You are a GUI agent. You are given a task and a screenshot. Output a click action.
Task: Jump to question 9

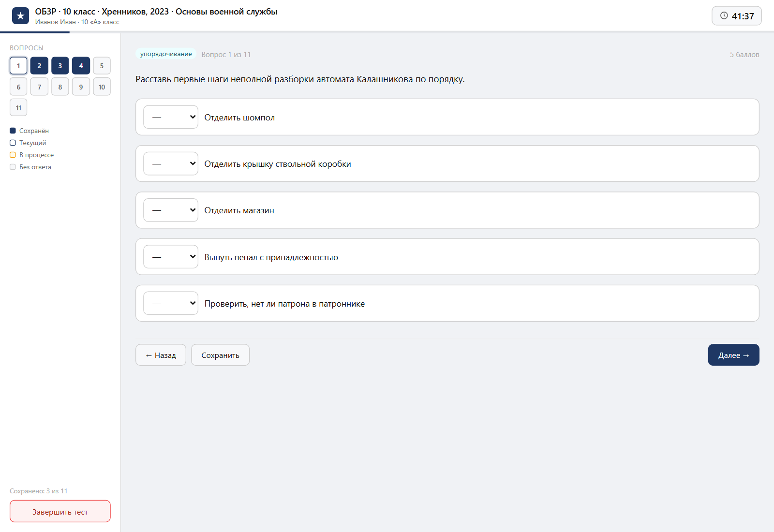81,87
